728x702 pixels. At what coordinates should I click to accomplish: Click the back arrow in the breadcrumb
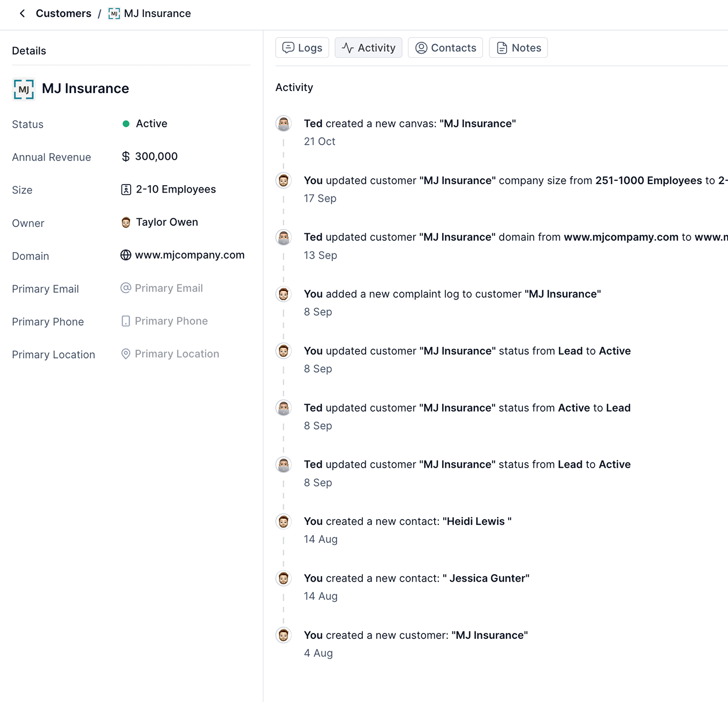click(x=21, y=13)
